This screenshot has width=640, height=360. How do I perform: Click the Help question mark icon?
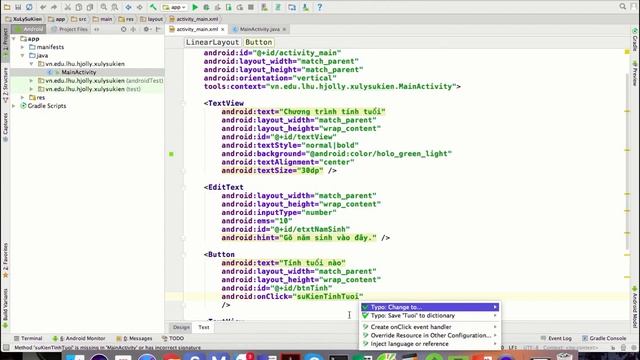(x=320, y=7)
